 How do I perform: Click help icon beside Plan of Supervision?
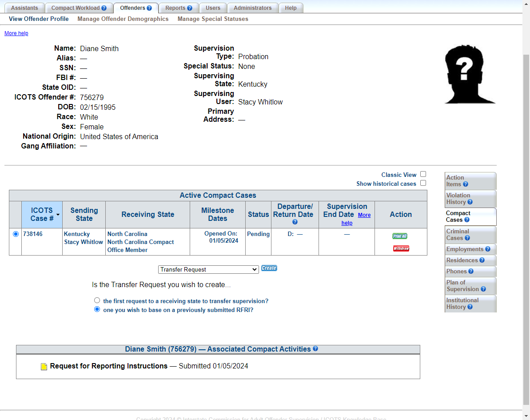click(x=483, y=289)
